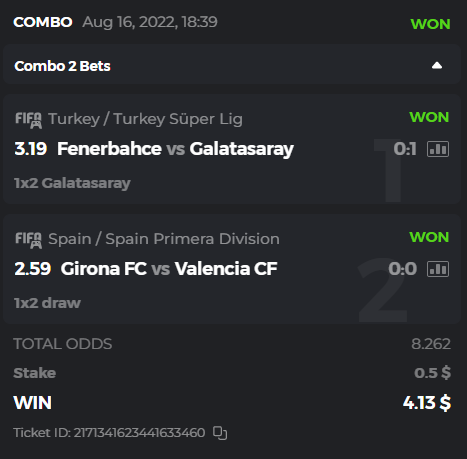The height and width of the screenshot is (459, 467).
Task: Click the 1x2 Galatasaray selection text
Action: pos(72,183)
